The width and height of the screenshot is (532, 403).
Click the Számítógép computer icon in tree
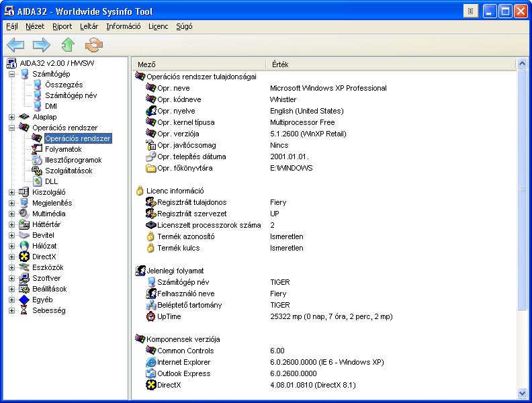(24, 74)
